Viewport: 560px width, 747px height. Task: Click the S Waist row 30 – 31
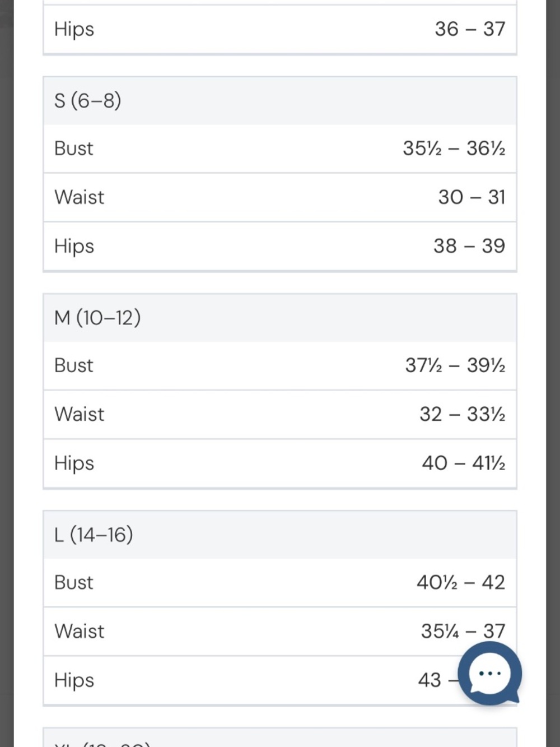(x=280, y=197)
